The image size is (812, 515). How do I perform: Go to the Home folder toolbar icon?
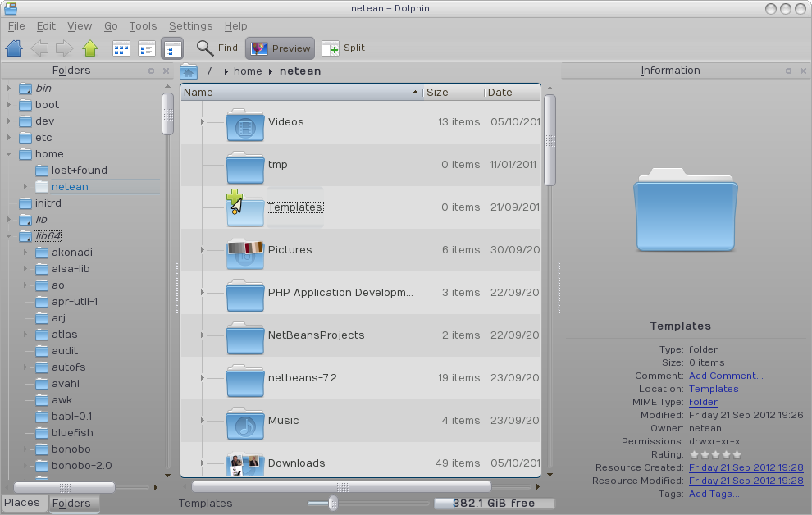[14, 48]
